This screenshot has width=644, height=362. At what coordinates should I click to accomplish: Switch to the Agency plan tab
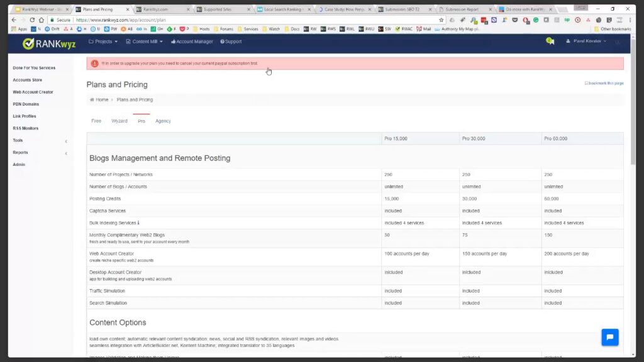163,121
